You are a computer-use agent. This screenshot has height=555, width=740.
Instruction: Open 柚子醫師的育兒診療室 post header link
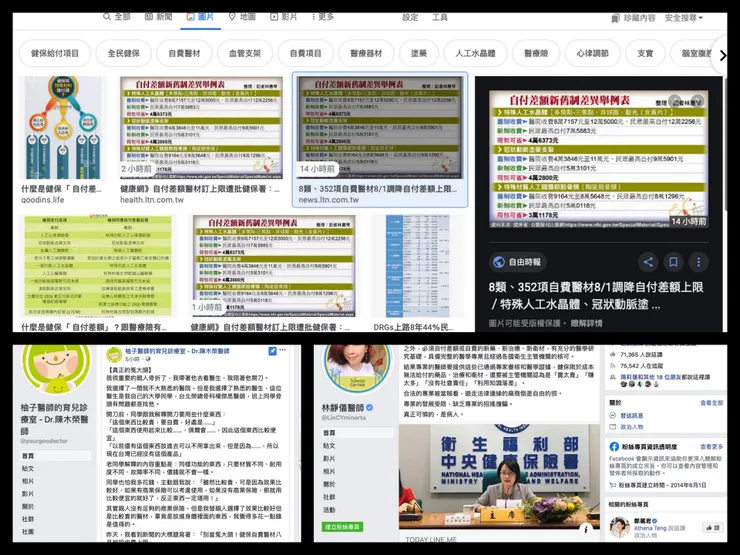pos(177,351)
